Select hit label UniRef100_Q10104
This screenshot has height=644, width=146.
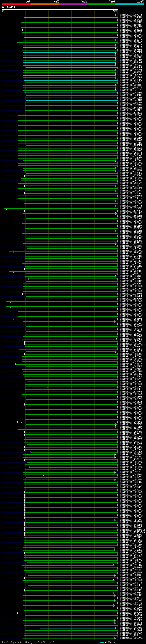click(x=131, y=630)
